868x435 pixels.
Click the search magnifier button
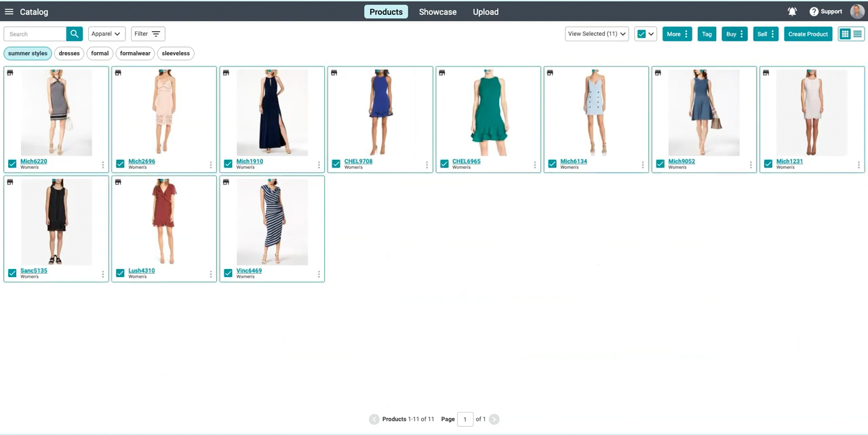click(75, 34)
